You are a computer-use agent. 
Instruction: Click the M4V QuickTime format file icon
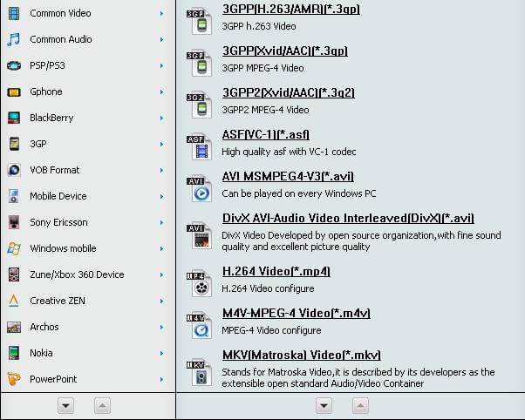[200, 326]
